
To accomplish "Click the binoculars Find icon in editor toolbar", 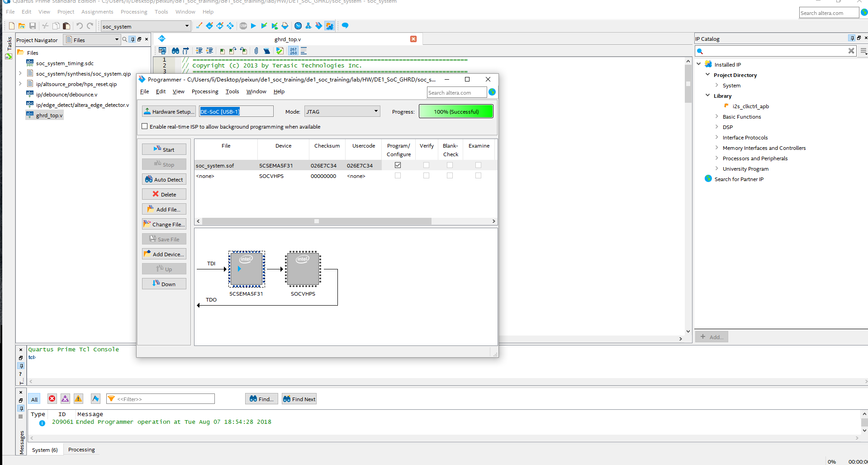I will (175, 51).
